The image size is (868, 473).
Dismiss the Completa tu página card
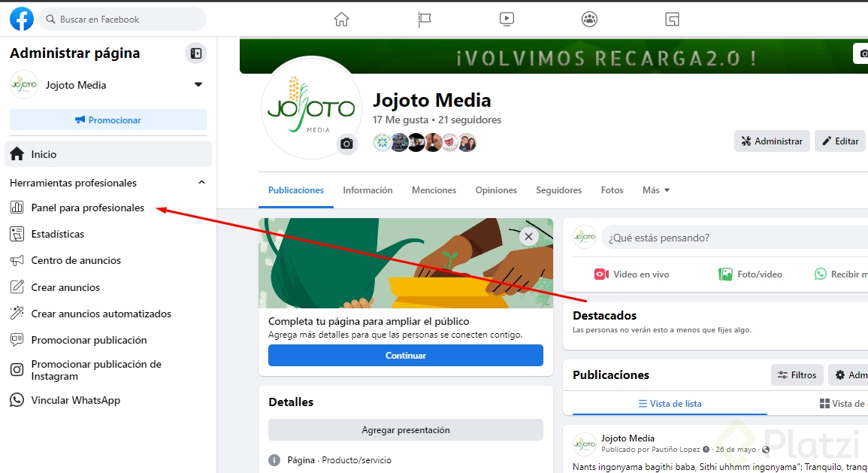tap(528, 236)
